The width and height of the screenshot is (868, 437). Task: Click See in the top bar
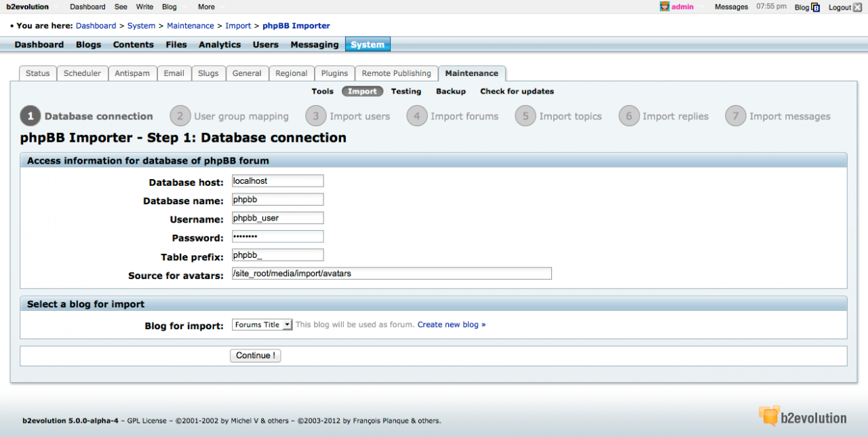(121, 7)
